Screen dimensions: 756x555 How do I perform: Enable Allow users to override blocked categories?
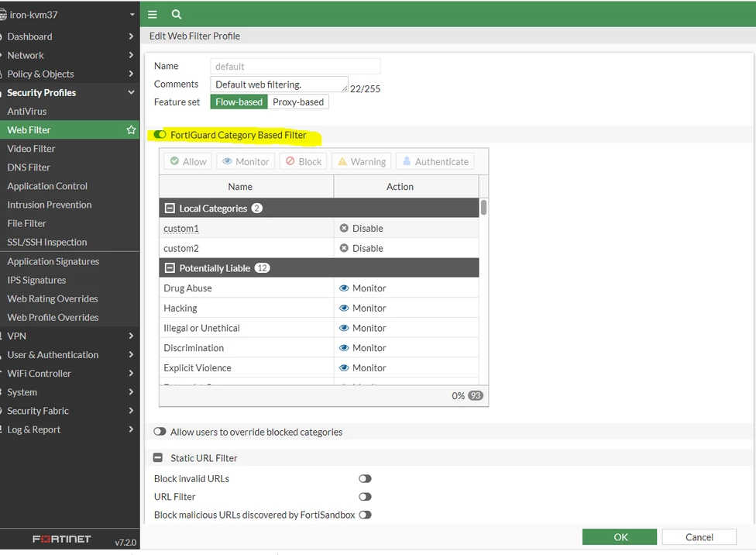pos(160,432)
